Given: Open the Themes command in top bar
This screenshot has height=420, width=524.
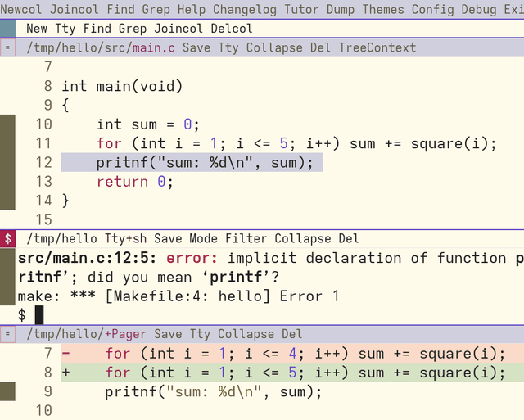Looking at the screenshot, I should point(383,9).
